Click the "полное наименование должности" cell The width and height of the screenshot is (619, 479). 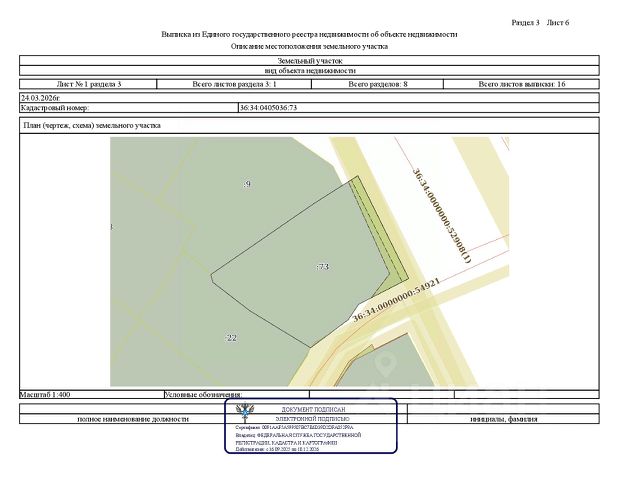tap(133, 419)
